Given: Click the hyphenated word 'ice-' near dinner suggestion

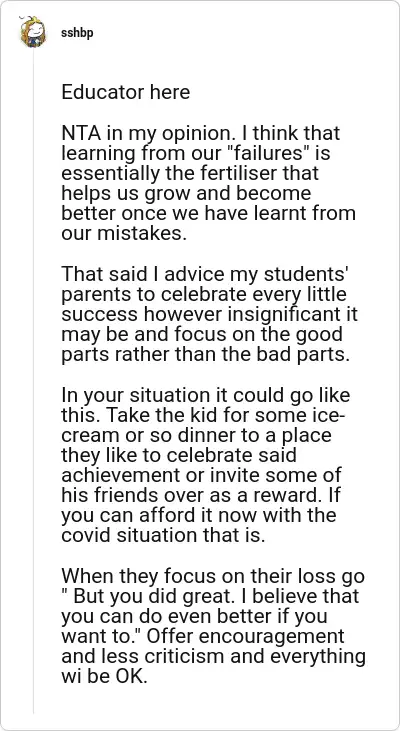Looking at the screenshot, I should pyautogui.click(x=330, y=415).
